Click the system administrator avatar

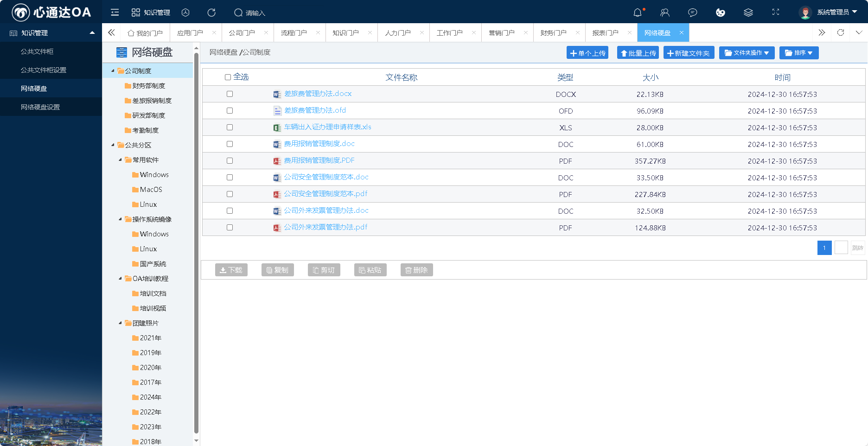805,13
